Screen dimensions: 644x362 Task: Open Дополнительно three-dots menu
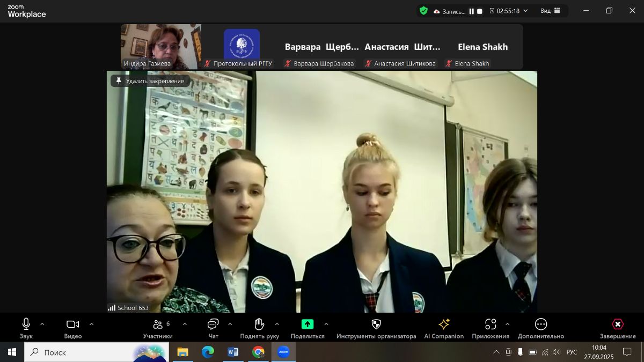click(x=541, y=324)
